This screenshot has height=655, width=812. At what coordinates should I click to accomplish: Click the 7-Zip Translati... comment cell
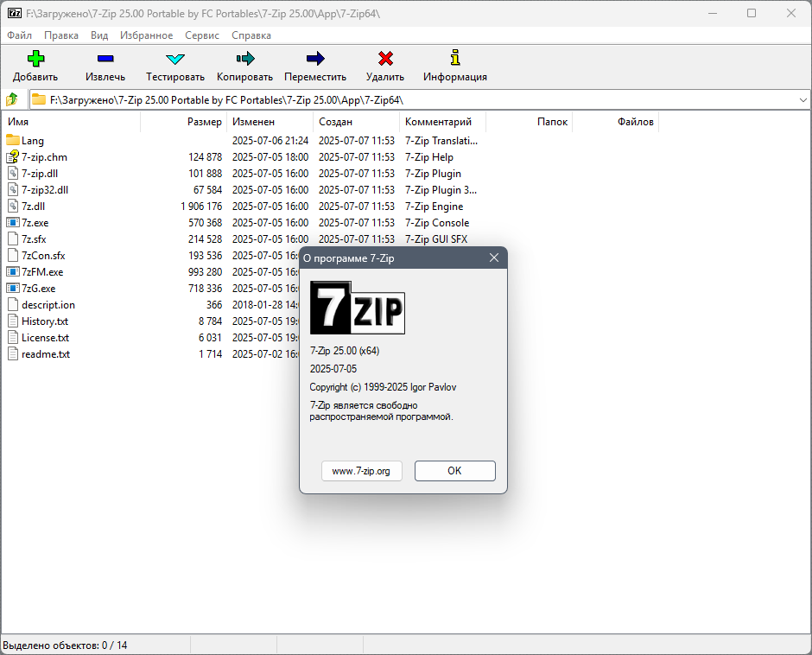[441, 141]
